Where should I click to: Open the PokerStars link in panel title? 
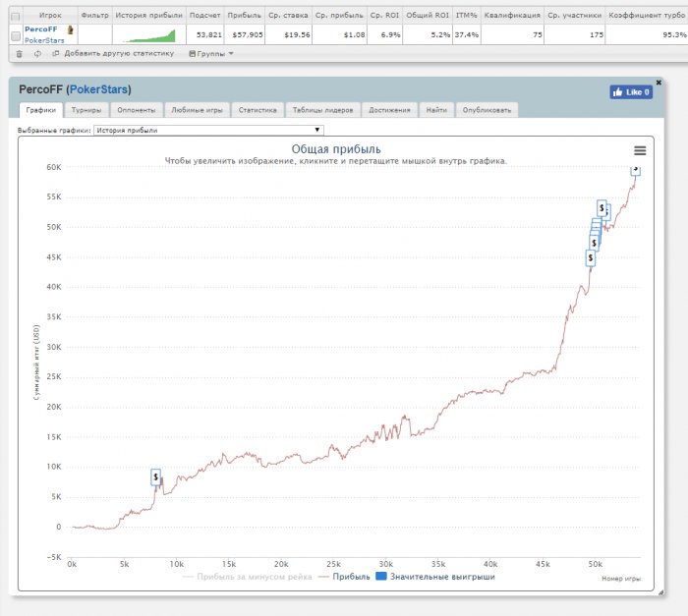pos(98,89)
